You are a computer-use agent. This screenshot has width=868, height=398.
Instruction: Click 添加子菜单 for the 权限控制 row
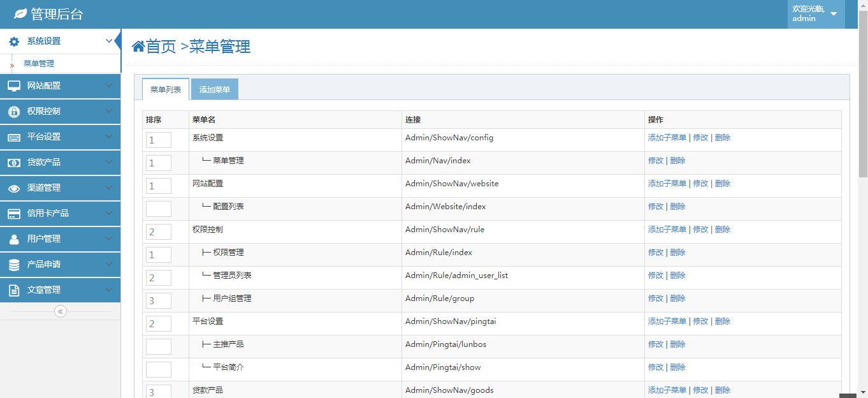[x=667, y=230]
